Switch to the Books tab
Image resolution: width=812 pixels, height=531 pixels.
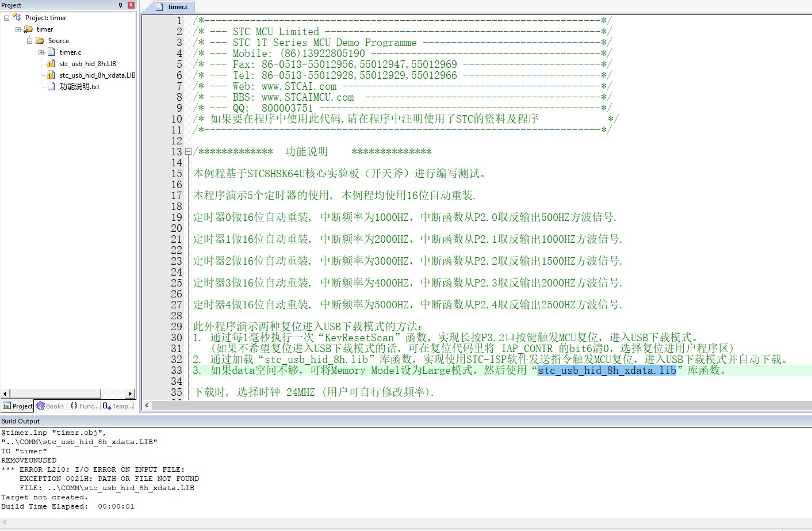(x=50, y=406)
